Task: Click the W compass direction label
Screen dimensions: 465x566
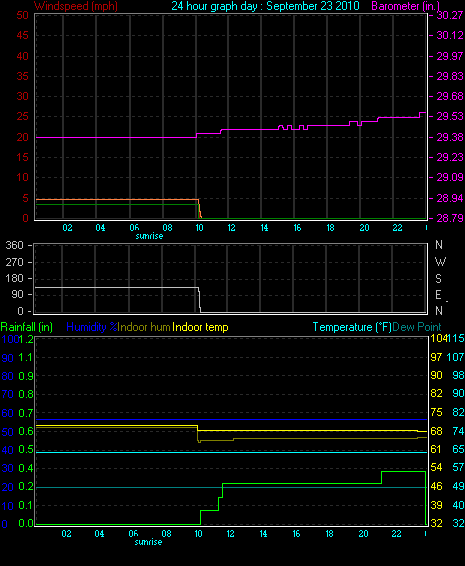Action: click(440, 261)
